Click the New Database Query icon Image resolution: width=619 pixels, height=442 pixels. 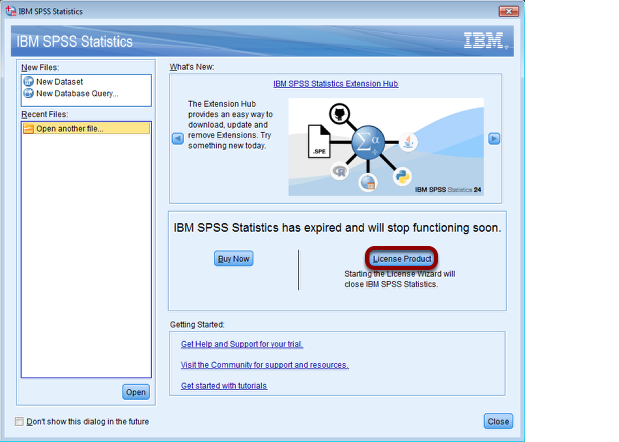coord(28,94)
